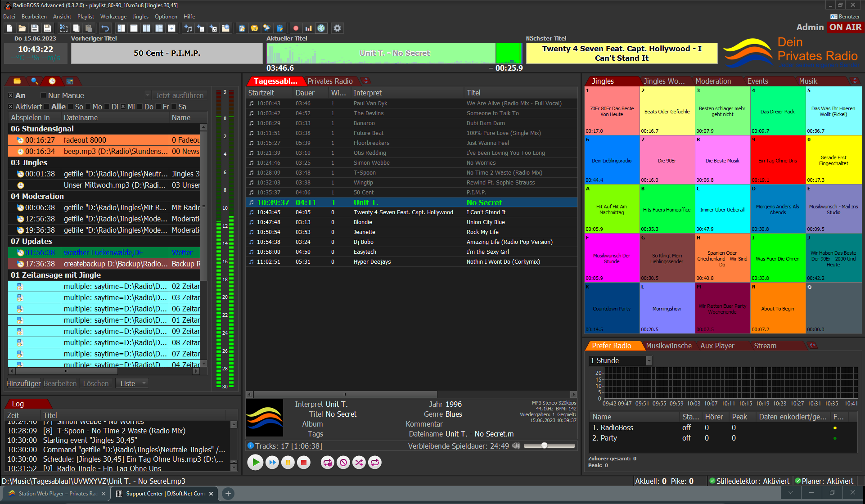Click the undo arrow in the toolbar
Screen dimensions: 865x504
[x=105, y=28]
